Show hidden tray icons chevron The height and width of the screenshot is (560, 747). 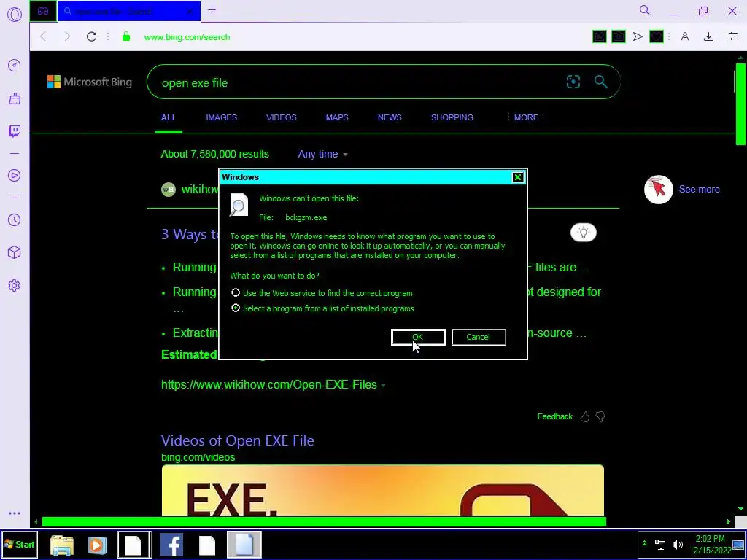point(644,544)
